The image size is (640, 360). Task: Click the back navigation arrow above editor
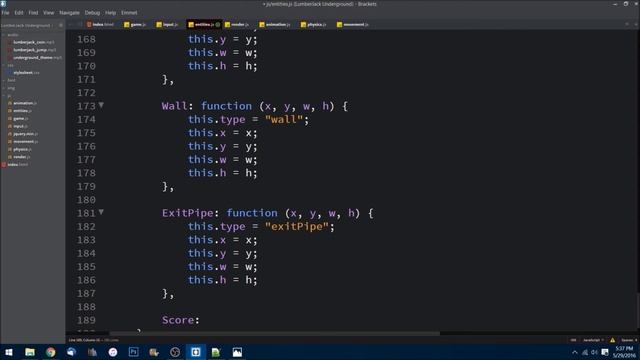[71, 24]
